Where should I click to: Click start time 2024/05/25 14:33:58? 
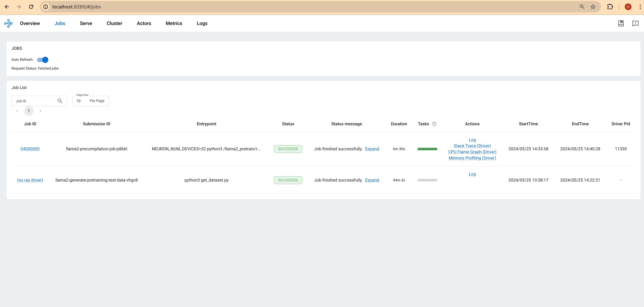point(528,149)
